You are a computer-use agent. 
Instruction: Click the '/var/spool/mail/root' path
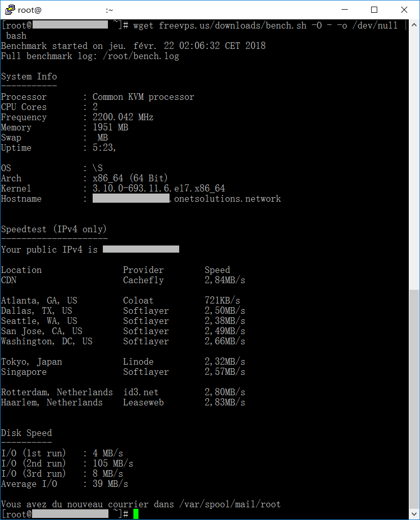coord(230,504)
